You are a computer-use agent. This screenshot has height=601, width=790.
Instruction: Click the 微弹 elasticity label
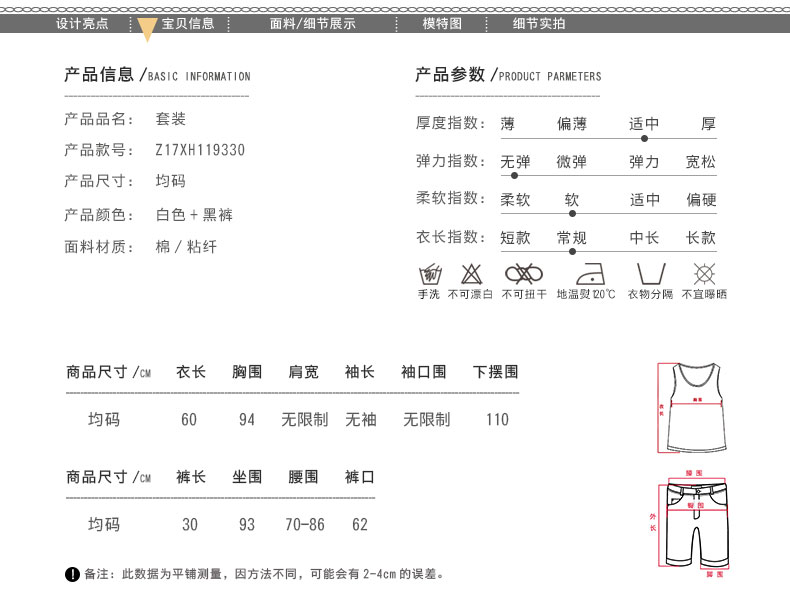coord(572,162)
